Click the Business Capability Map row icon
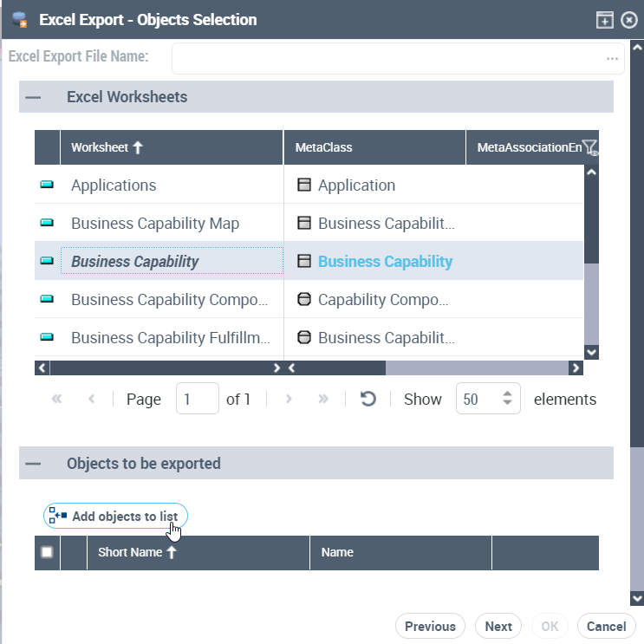This screenshot has height=644, width=644. pyautogui.click(x=47, y=223)
